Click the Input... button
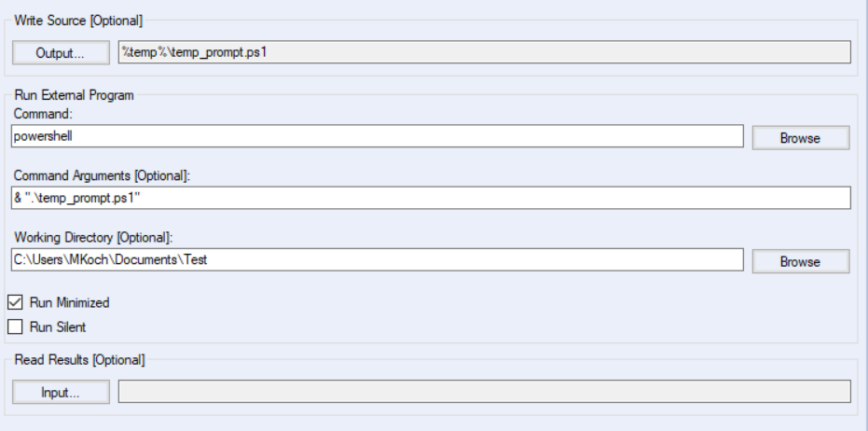Image resolution: width=868 pixels, height=431 pixels. tap(61, 392)
